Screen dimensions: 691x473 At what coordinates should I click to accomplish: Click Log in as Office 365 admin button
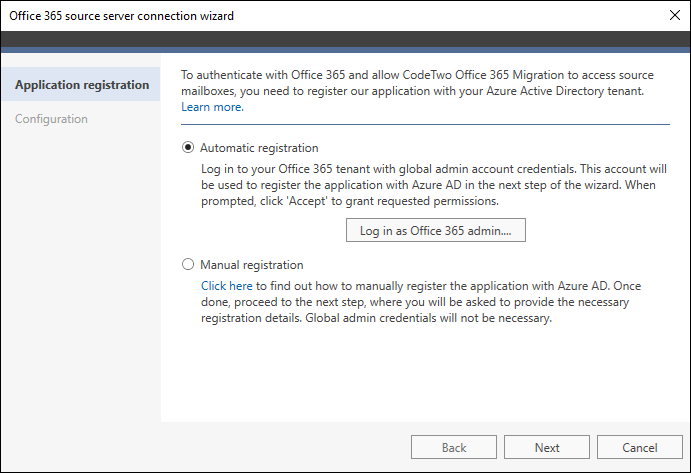click(435, 230)
